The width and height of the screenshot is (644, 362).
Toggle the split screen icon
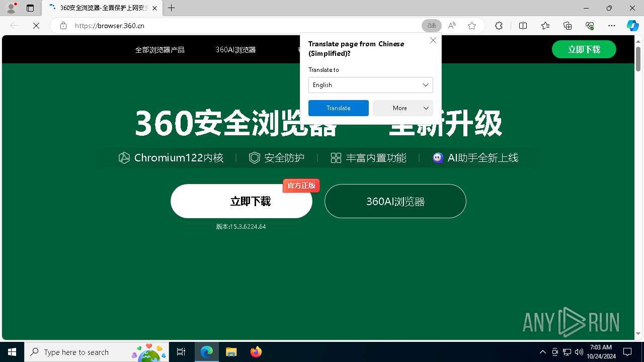(523, 26)
